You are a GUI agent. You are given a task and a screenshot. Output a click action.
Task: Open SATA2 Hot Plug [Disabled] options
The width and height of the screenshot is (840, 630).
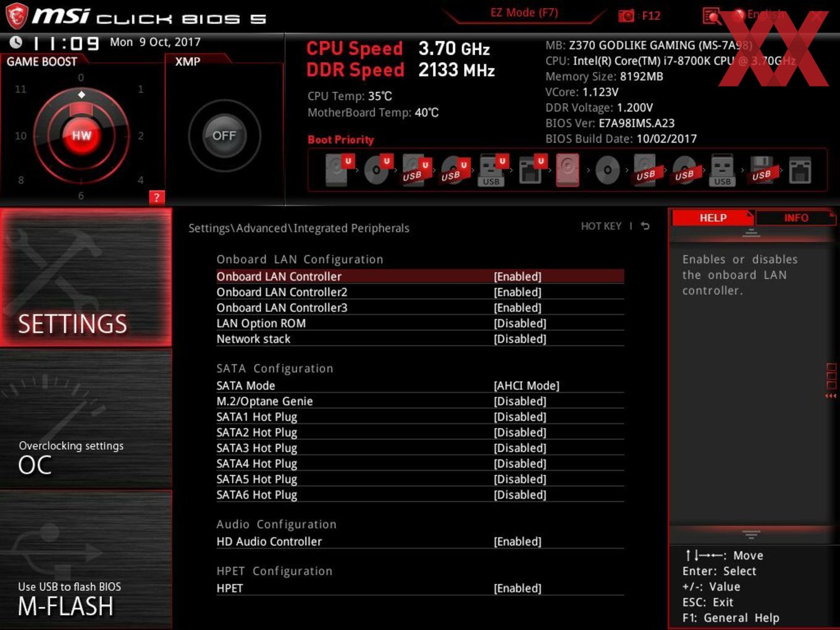click(520, 432)
